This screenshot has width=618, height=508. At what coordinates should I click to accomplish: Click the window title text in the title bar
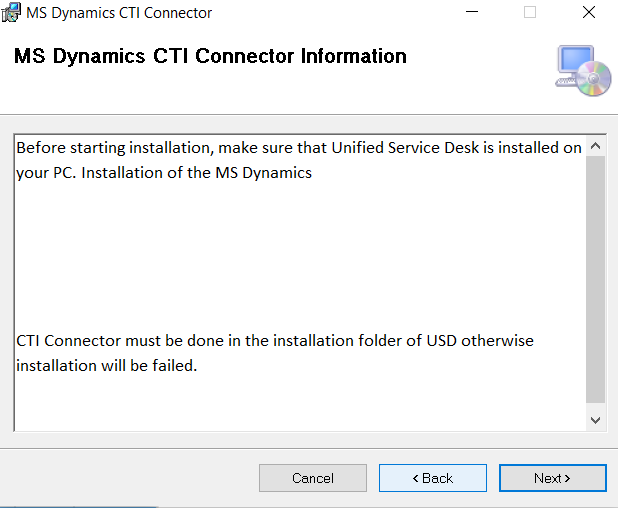[x=119, y=13]
